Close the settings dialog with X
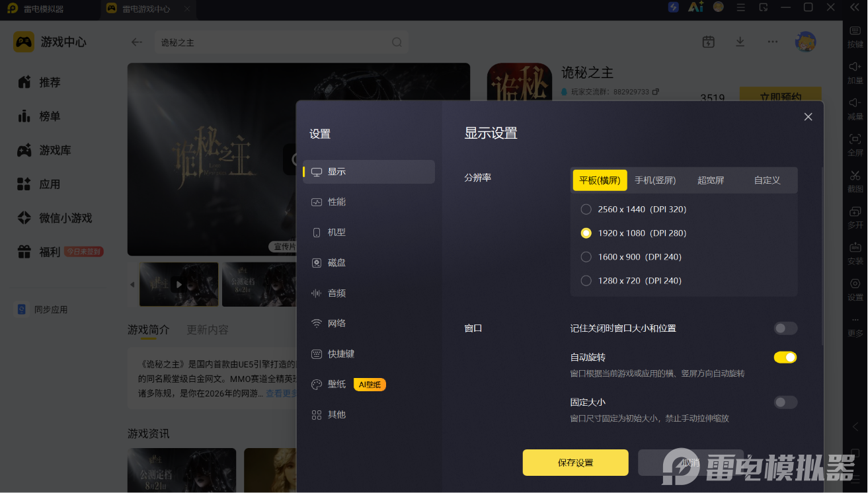 tap(808, 117)
